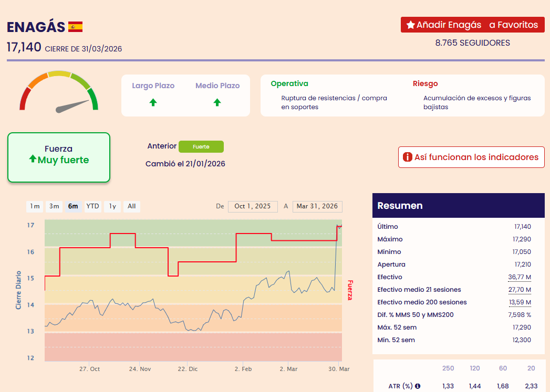Viewport: 550px width, 392px height.
Task: Click the Efectivo medio 21 sesiones value
Action: tap(519, 290)
